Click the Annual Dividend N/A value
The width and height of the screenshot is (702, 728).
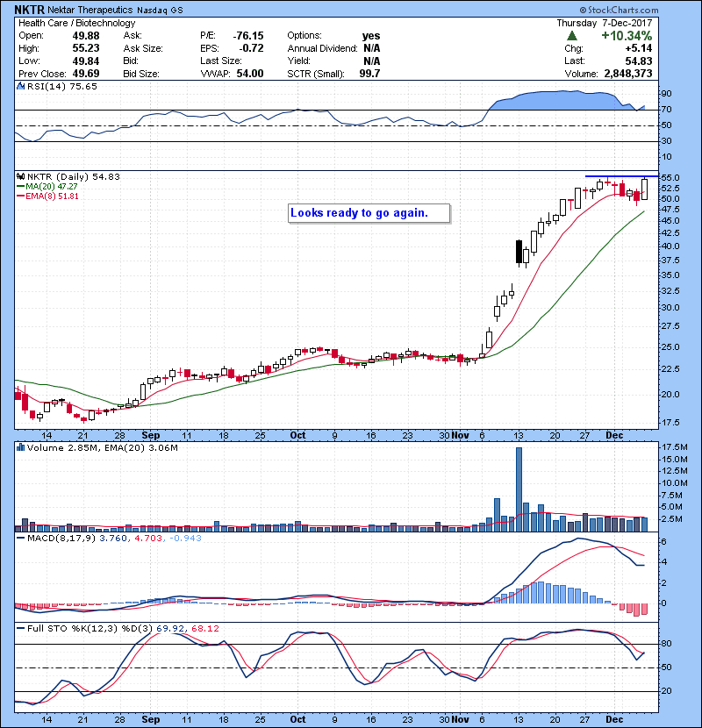(372, 48)
